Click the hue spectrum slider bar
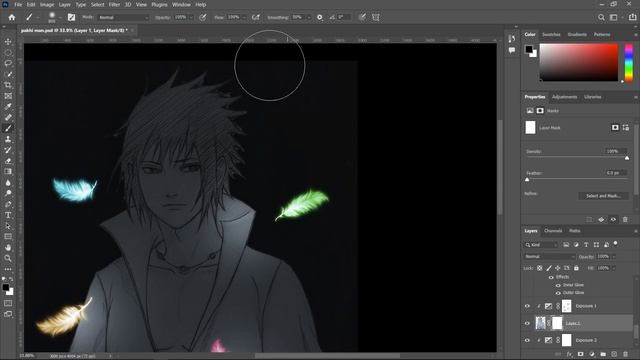The width and height of the screenshot is (640, 360). (x=629, y=62)
